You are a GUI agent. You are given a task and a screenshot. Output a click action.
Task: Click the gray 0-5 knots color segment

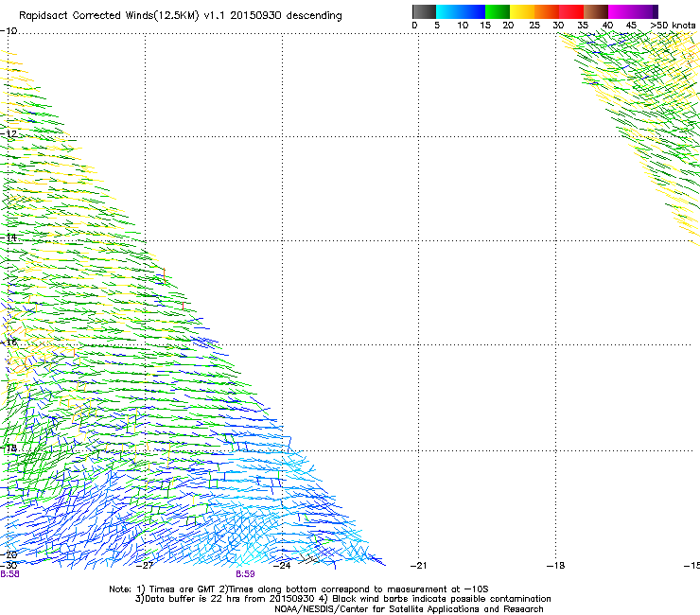click(x=424, y=11)
